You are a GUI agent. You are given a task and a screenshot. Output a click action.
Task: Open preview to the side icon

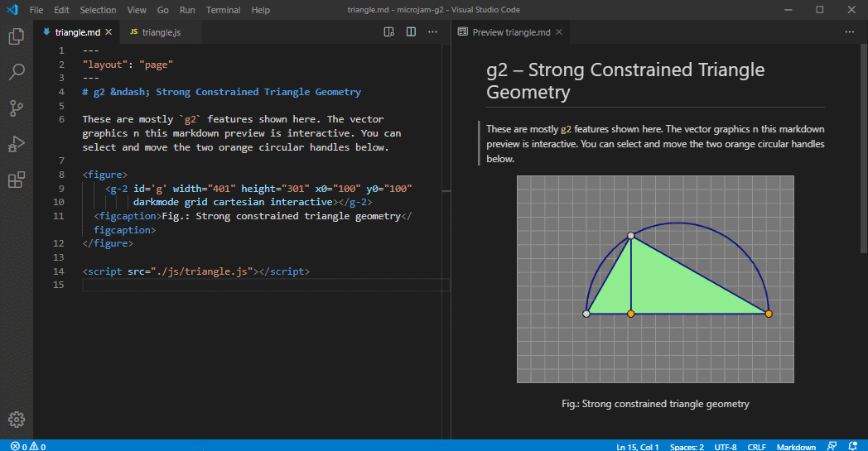[389, 32]
